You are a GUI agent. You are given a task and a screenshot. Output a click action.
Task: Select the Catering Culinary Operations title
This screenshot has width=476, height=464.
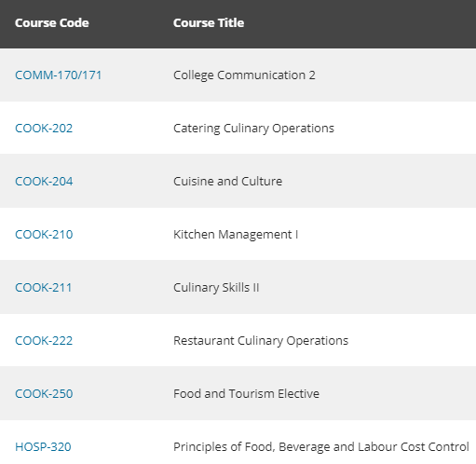pos(253,129)
